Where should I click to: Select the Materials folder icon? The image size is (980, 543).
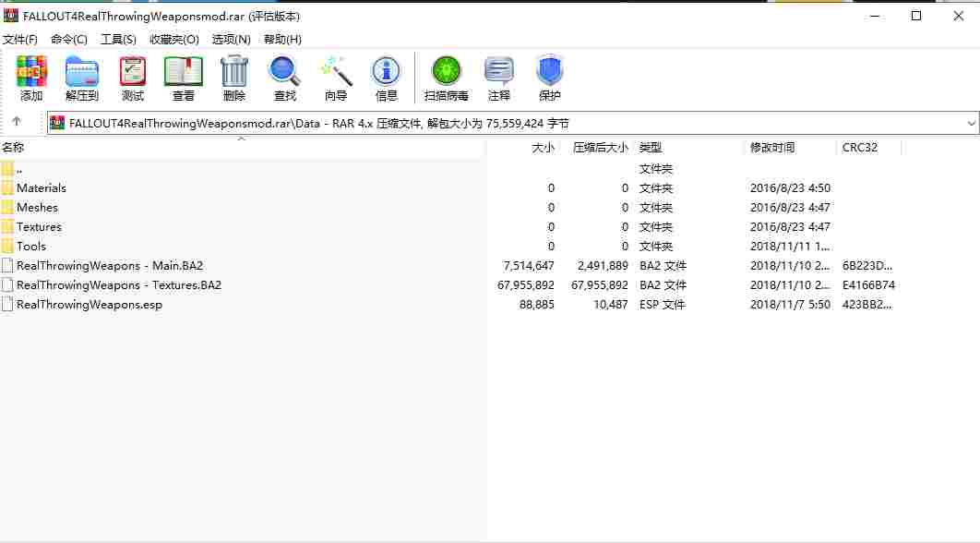7,187
